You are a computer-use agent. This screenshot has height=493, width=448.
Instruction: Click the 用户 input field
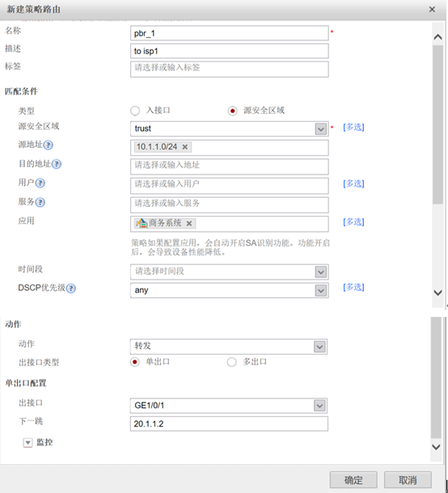(x=230, y=186)
